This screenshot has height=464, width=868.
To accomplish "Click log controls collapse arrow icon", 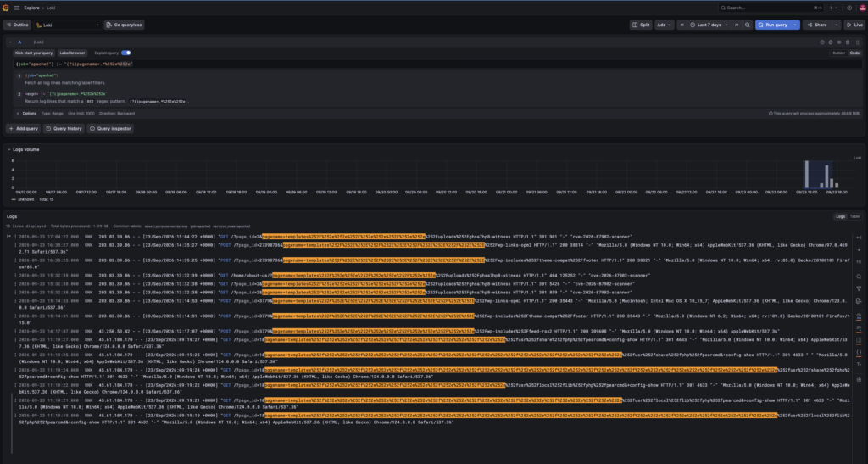I will [x=859, y=238].
